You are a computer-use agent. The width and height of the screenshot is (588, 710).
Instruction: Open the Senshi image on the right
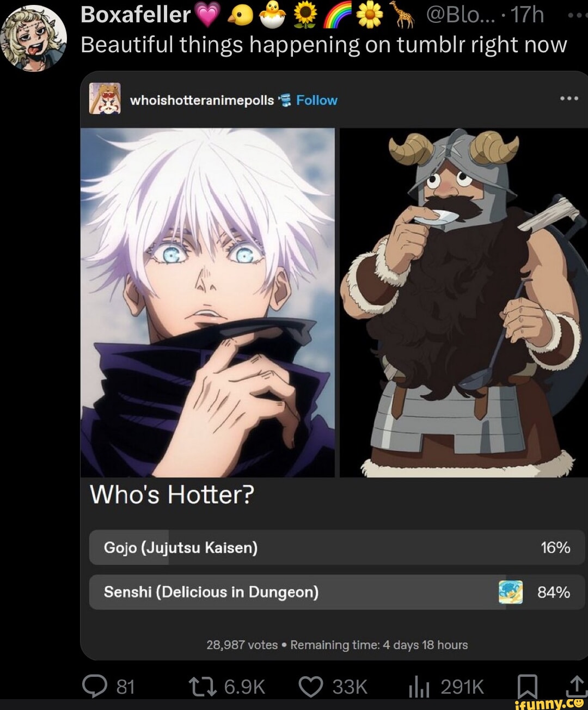(463, 303)
